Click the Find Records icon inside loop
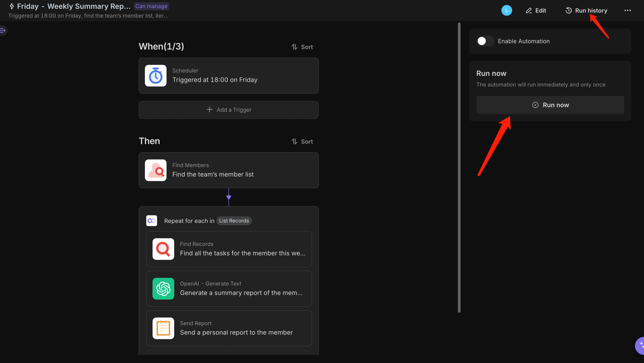This screenshot has height=363, width=644. pos(163,248)
